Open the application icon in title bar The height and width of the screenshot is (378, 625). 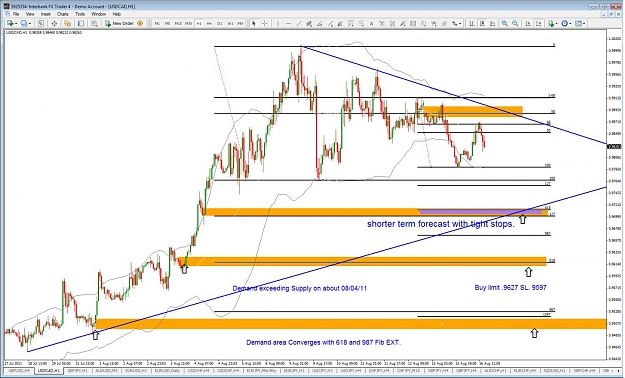7,6
